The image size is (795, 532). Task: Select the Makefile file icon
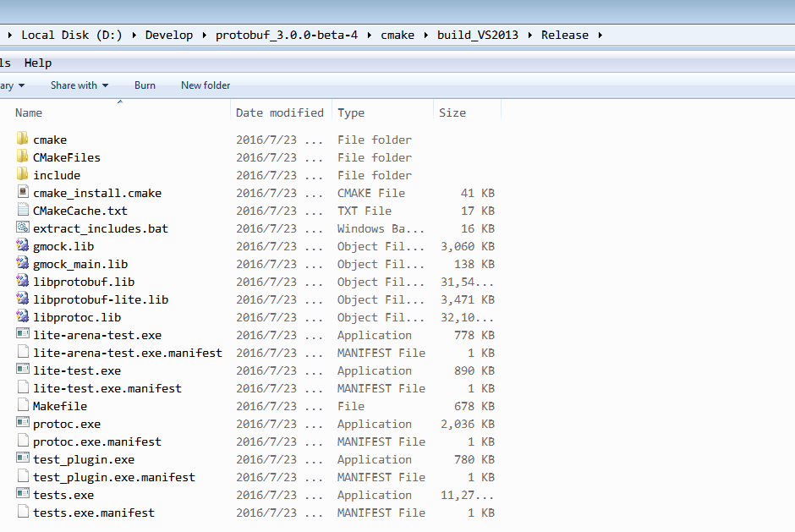click(22, 404)
